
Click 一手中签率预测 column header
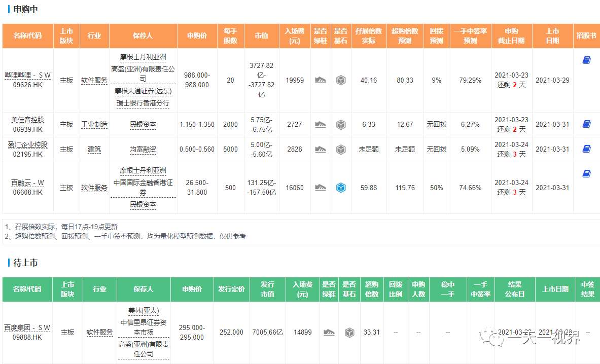click(470, 35)
